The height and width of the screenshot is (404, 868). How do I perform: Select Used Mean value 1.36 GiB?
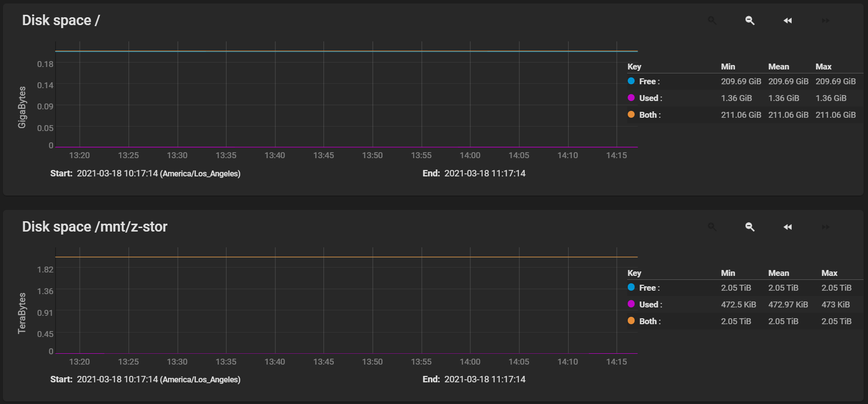pos(784,98)
